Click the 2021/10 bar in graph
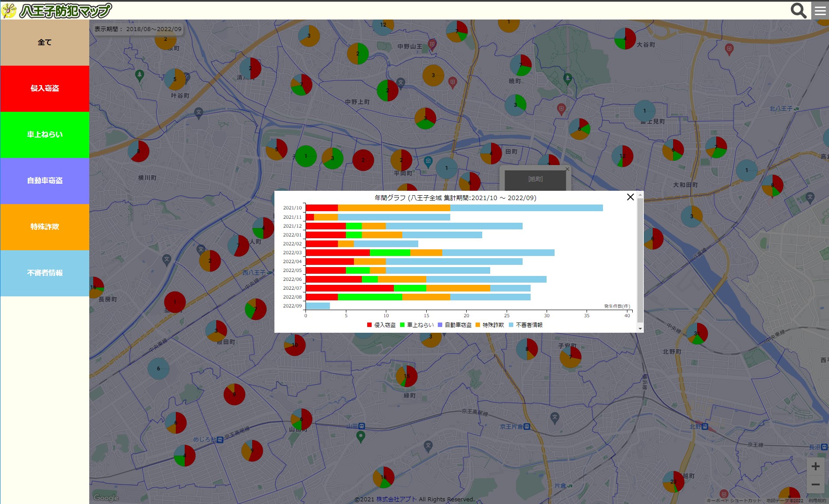 pos(454,208)
